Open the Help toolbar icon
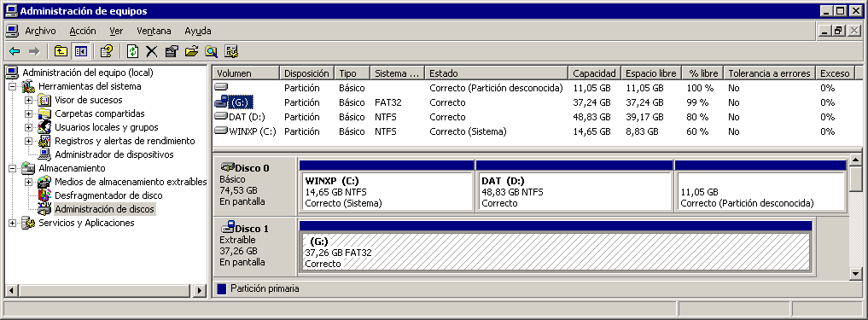Screen dimensions: 868x320 pyautogui.click(x=106, y=51)
